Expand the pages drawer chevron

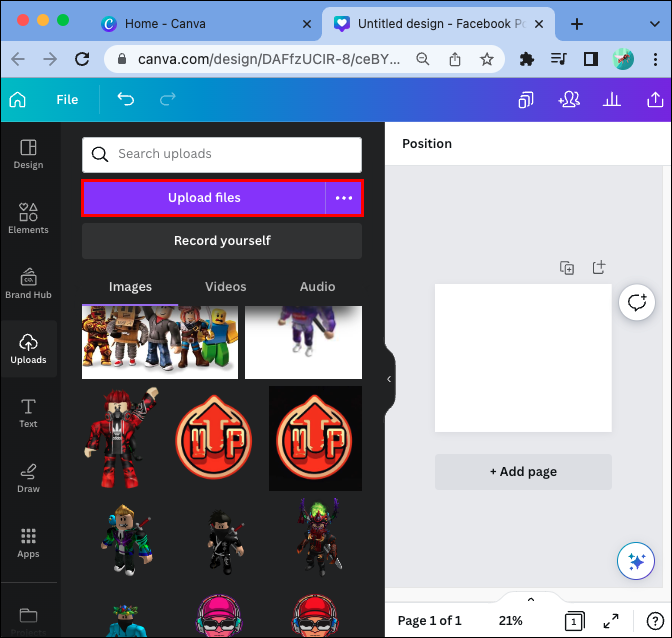click(531, 599)
